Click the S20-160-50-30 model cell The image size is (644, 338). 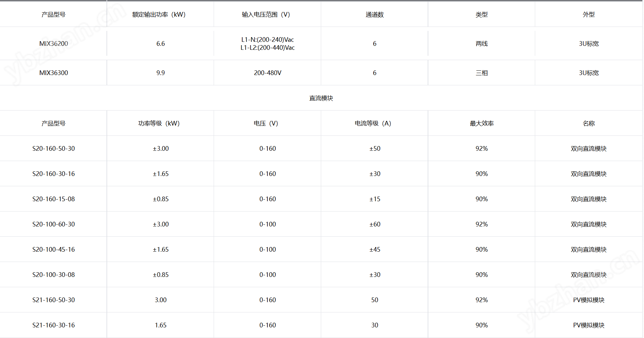53,148
